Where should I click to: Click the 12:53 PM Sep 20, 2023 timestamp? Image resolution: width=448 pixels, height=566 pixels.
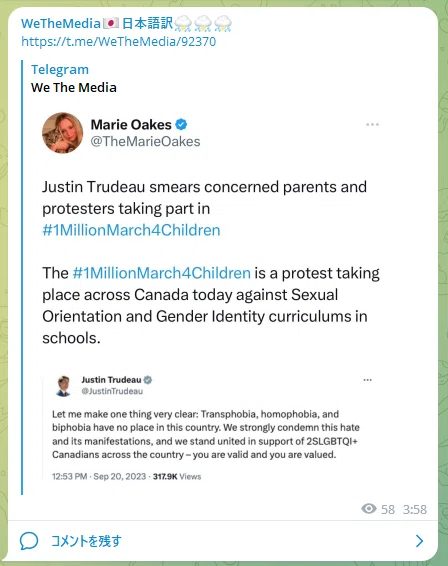click(99, 476)
